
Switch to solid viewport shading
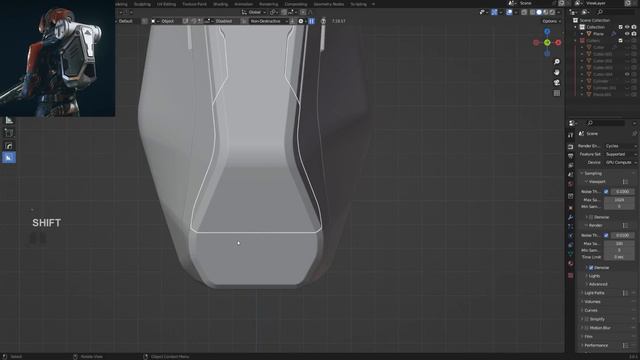tap(539, 12)
